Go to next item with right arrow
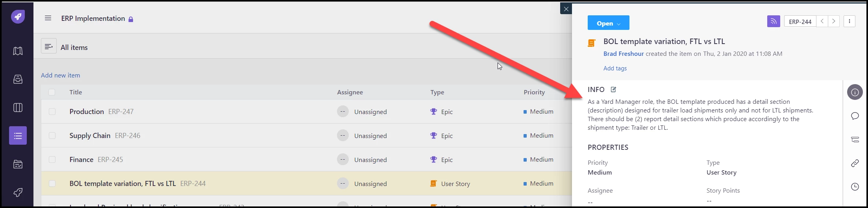This screenshot has width=868, height=208. click(833, 21)
